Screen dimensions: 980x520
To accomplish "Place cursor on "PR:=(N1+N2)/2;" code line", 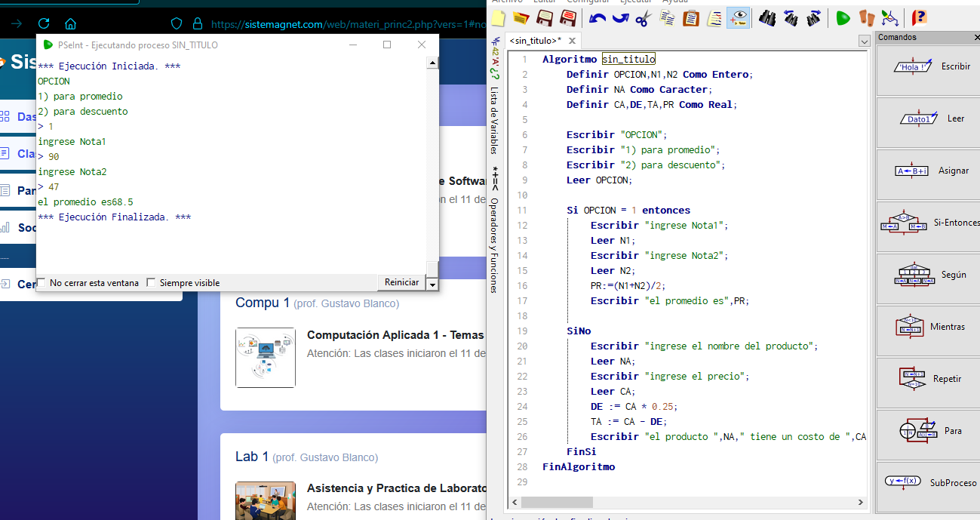I will tap(628, 285).
